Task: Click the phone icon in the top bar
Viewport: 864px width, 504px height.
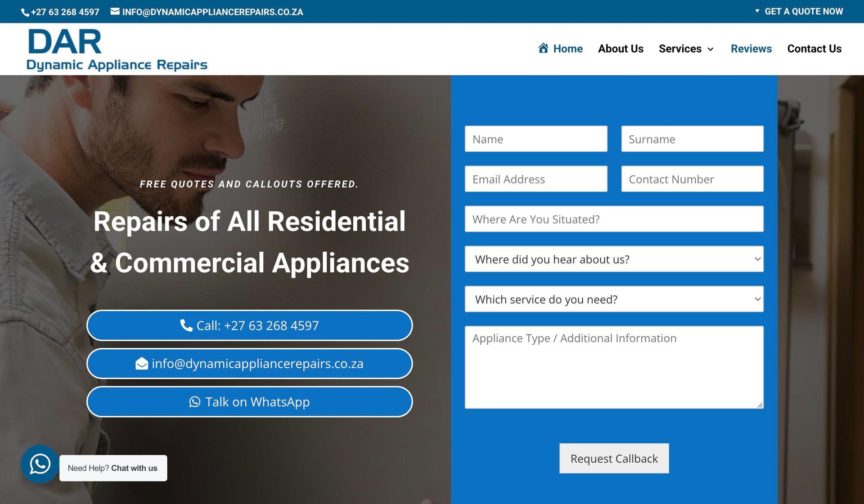Action: [x=25, y=13]
